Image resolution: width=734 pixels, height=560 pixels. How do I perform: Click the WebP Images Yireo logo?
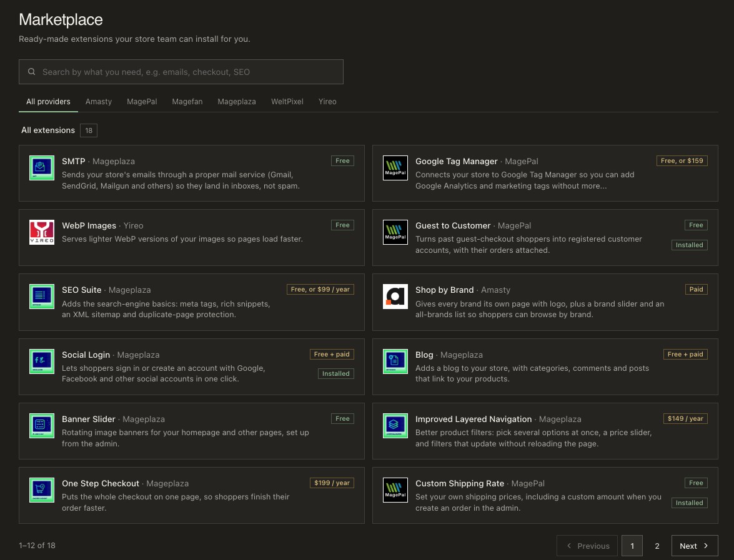pos(42,232)
